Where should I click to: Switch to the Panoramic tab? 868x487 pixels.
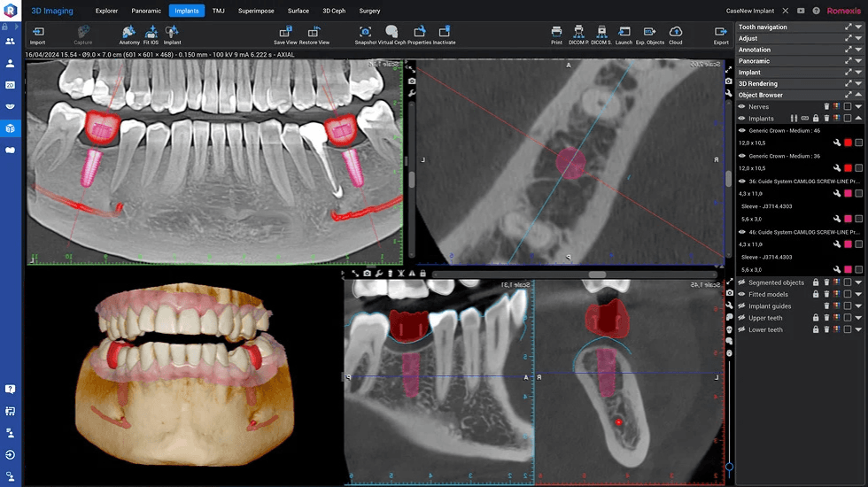(x=146, y=11)
